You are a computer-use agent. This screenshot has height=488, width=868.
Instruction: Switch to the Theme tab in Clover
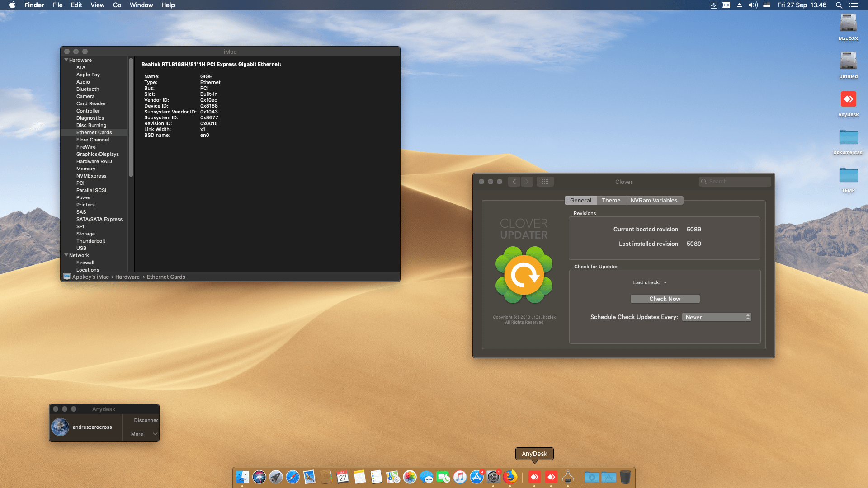611,200
